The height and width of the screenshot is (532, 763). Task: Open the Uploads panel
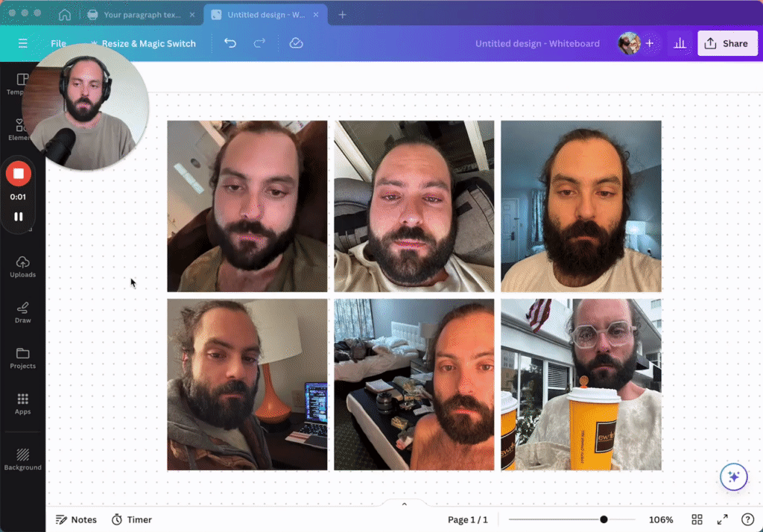point(22,267)
